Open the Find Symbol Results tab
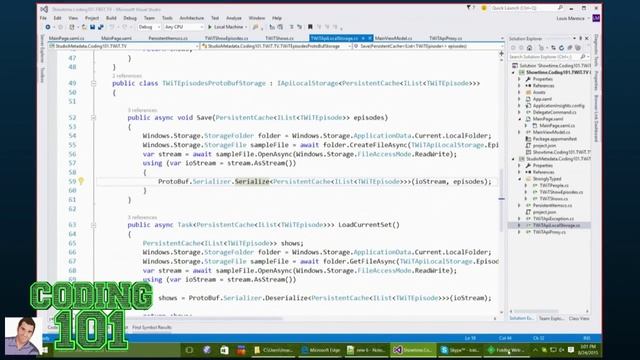The image size is (640, 360). [152, 327]
